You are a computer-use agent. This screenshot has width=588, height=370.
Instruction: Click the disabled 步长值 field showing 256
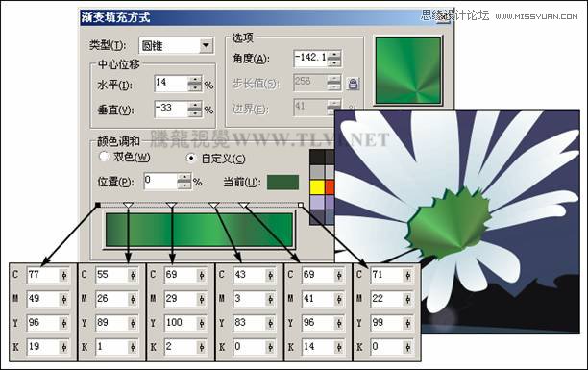pyautogui.click(x=310, y=83)
